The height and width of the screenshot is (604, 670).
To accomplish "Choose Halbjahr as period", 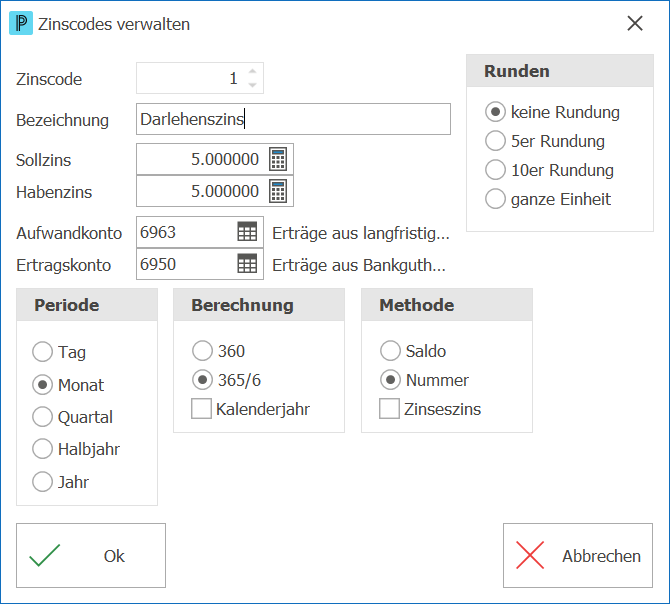I will coord(76,449).
